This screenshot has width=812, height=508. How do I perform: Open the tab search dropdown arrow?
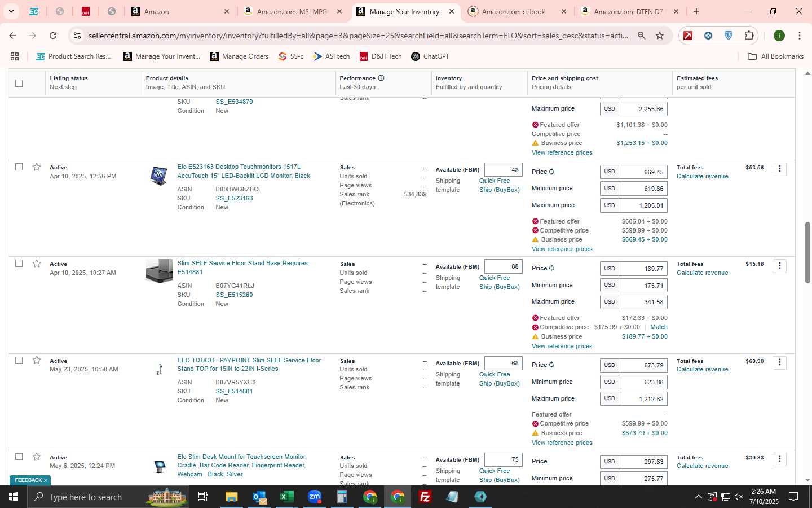click(x=11, y=11)
